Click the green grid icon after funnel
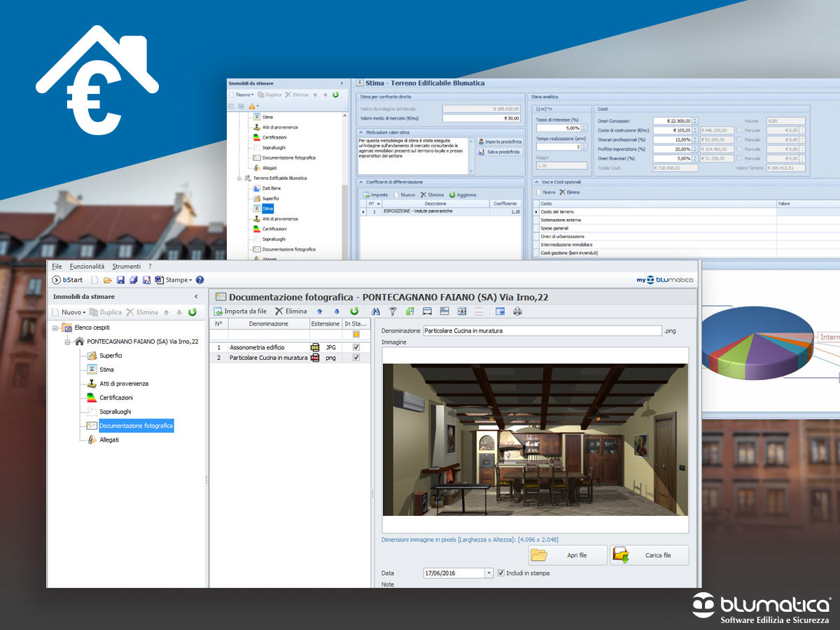 click(x=409, y=311)
